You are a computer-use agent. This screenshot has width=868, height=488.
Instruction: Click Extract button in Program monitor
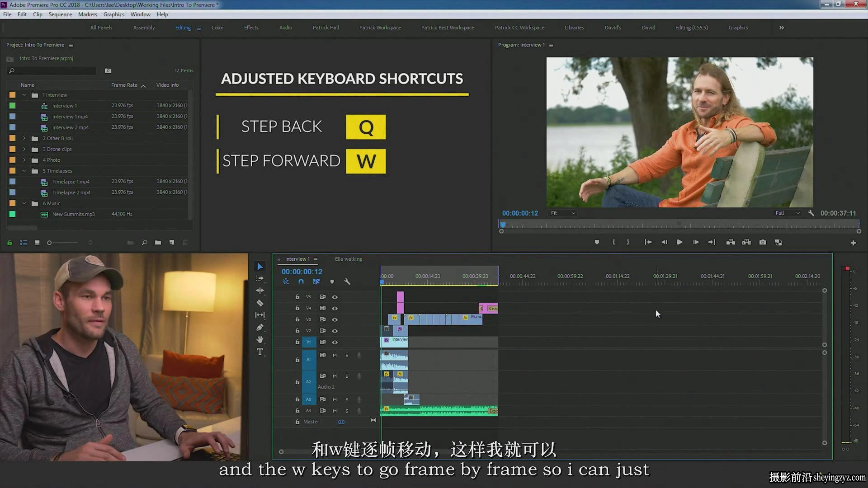tap(747, 242)
